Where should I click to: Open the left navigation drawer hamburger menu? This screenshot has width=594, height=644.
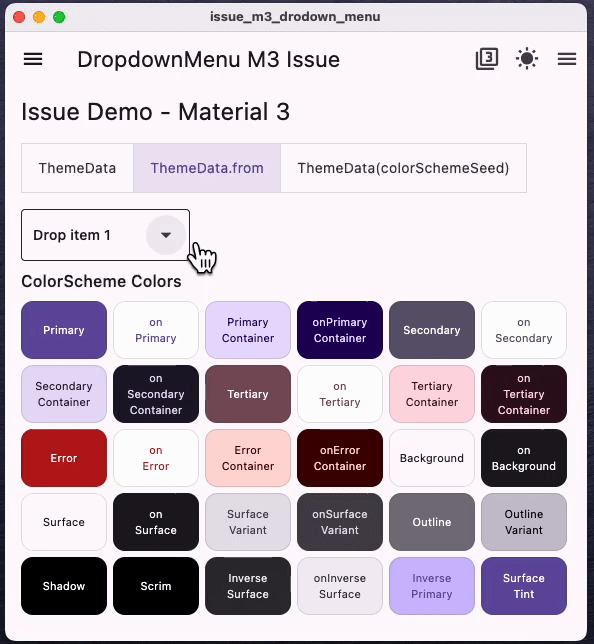(33, 59)
